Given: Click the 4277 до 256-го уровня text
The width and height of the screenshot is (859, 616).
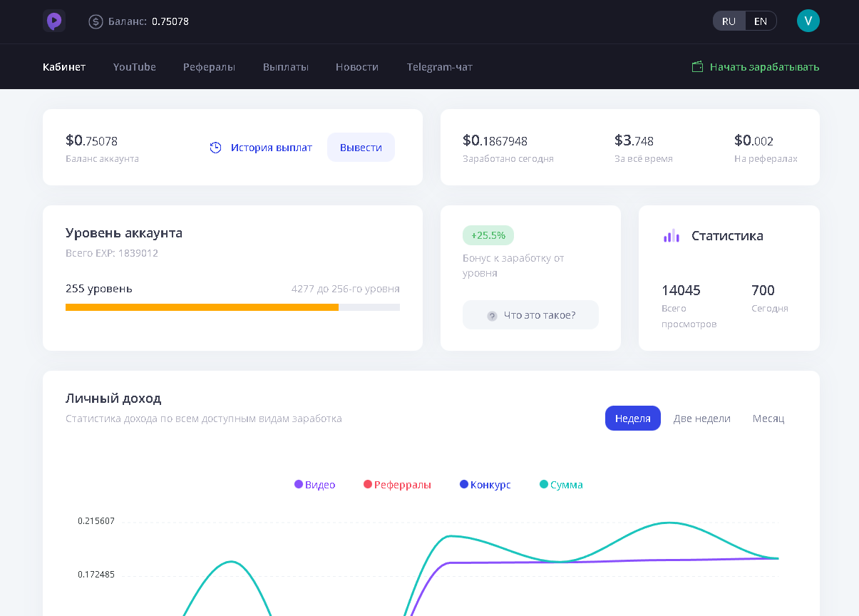Looking at the screenshot, I should (346, 289).
